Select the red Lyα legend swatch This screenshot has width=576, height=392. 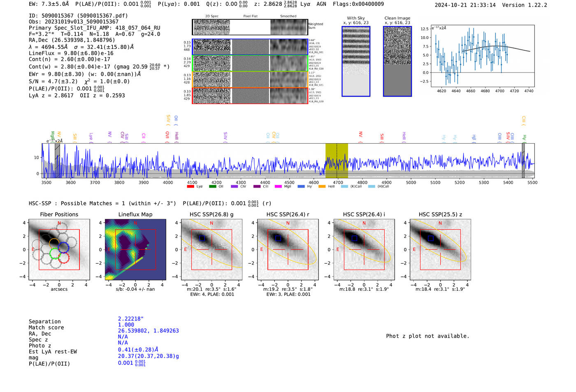click(x=190, y=186)
